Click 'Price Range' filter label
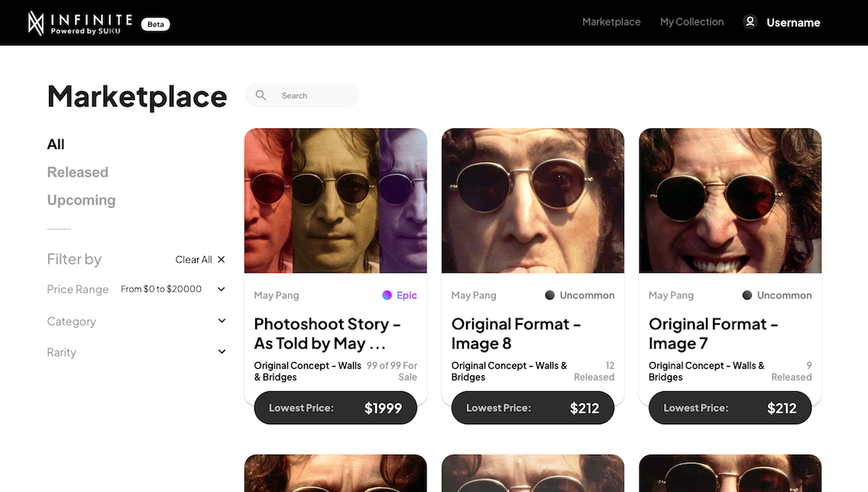 pyautogui.click(x=77, y=290)
